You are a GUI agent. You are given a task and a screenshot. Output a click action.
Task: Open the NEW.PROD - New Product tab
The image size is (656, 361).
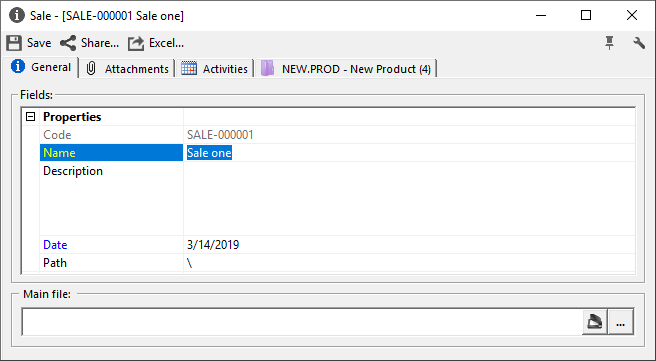click(346, 69)
